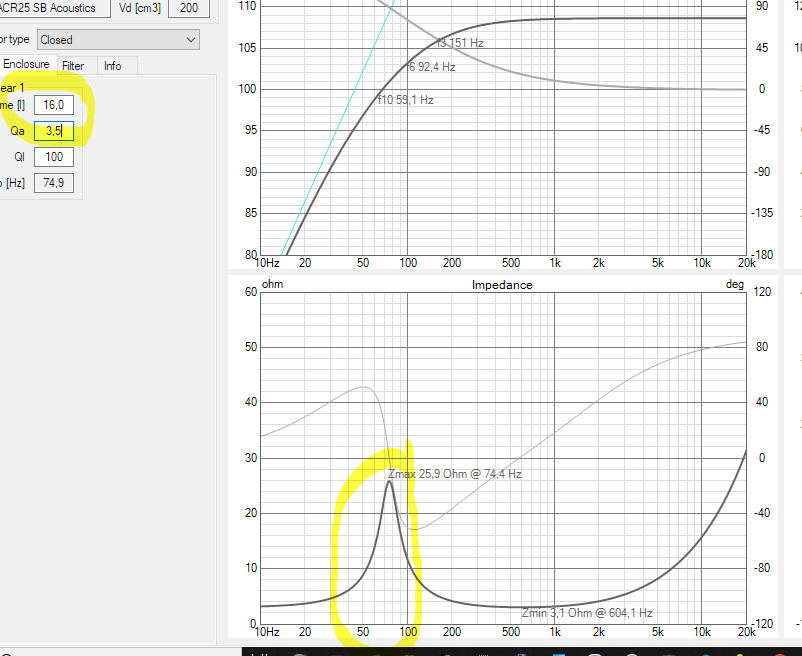The height and width of the screenshot is (656, 802).
Task: Click the Ql input field showing 100
Action: click(54, 157)
